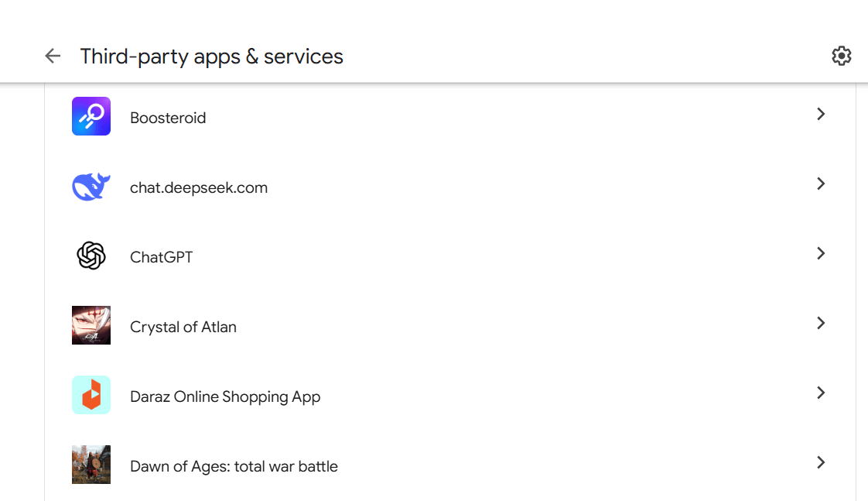Expand Daraz Online Shopping App chevron

[x=821, y=393]
